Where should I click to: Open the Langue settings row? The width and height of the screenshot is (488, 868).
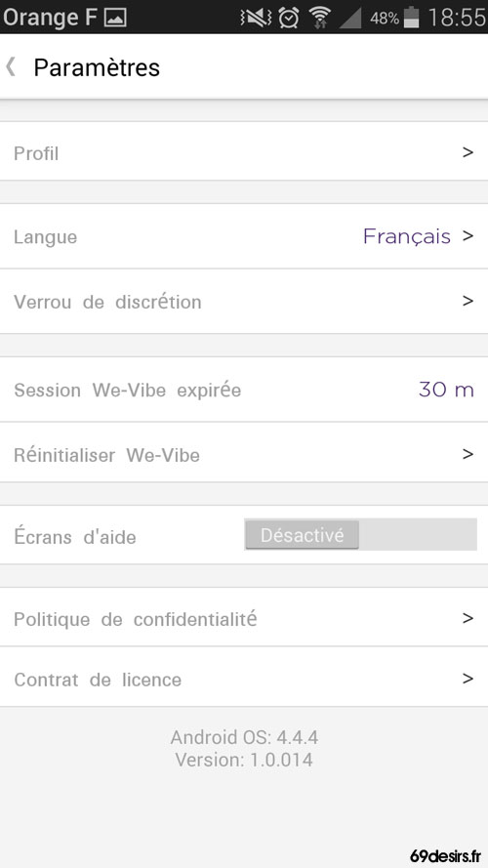pyautogui.click(x=244, y=236)
